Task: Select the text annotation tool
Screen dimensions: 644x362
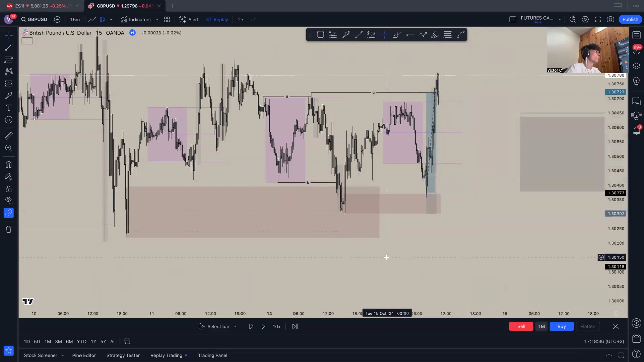Action: [9, 108]
